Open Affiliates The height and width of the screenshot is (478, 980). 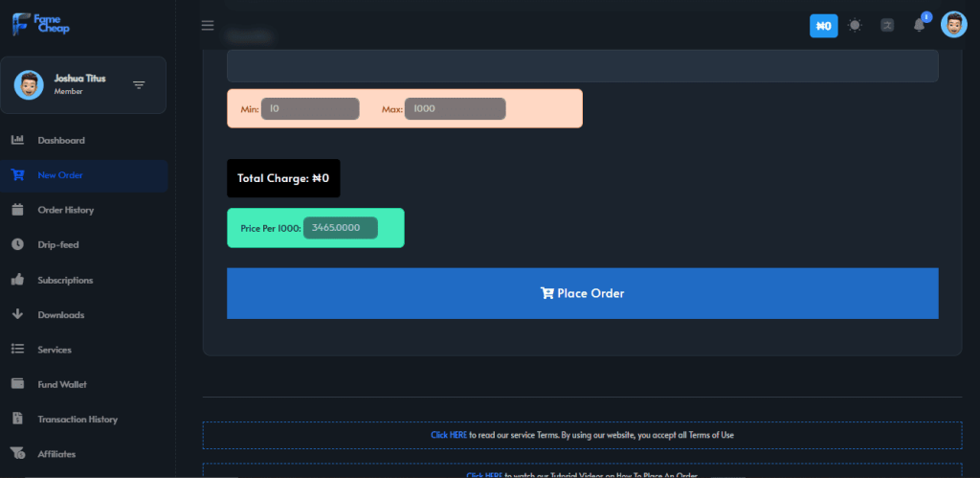pyautogui.click(x=56, y=454)
